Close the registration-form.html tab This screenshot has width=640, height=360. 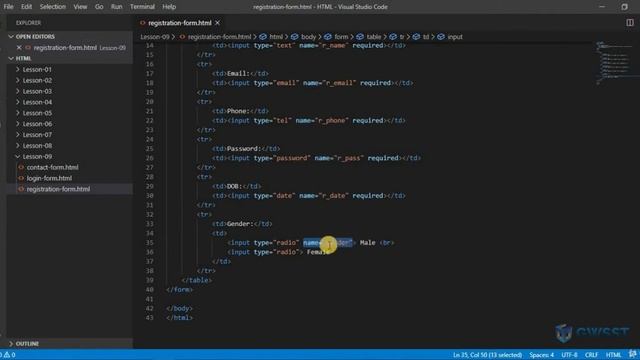218,23
